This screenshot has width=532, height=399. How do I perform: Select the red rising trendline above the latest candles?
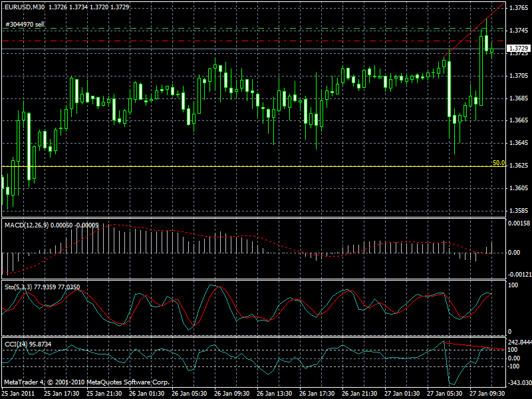[x=474, y=29]
